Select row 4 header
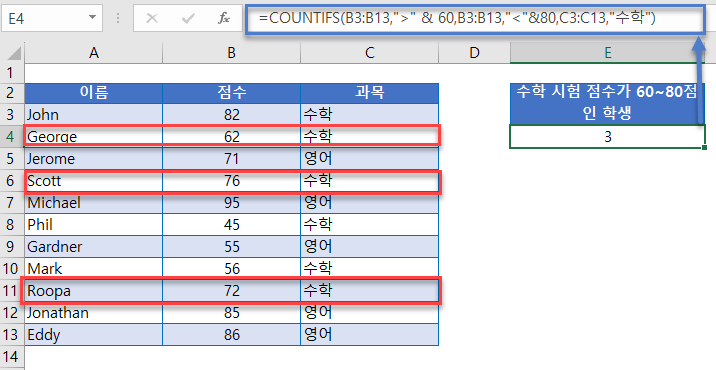Image resolution: width=716 pixels, height=370 pixels. click(x=11, y=137)
